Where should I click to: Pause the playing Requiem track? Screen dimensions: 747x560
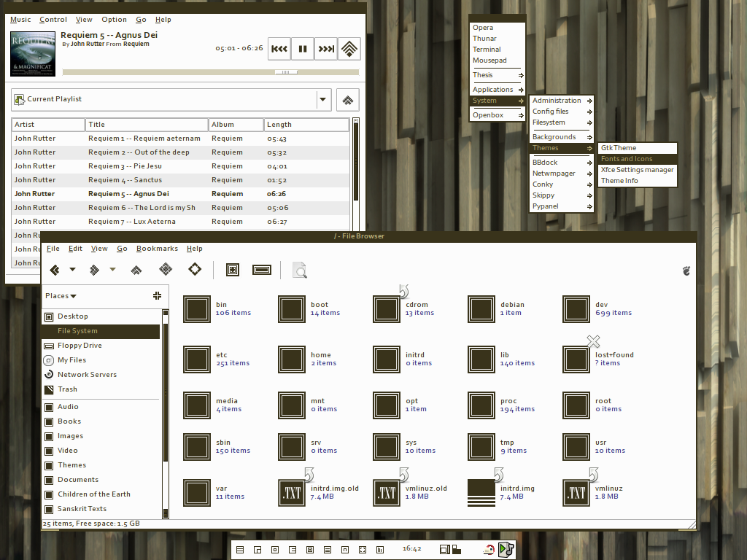point(303,49)
